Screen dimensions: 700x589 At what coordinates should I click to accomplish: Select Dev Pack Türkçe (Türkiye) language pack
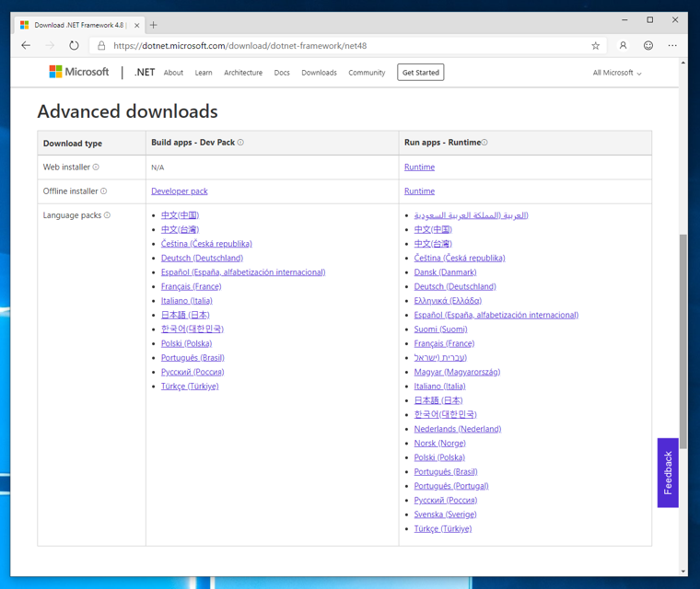[x=190, y=387]
